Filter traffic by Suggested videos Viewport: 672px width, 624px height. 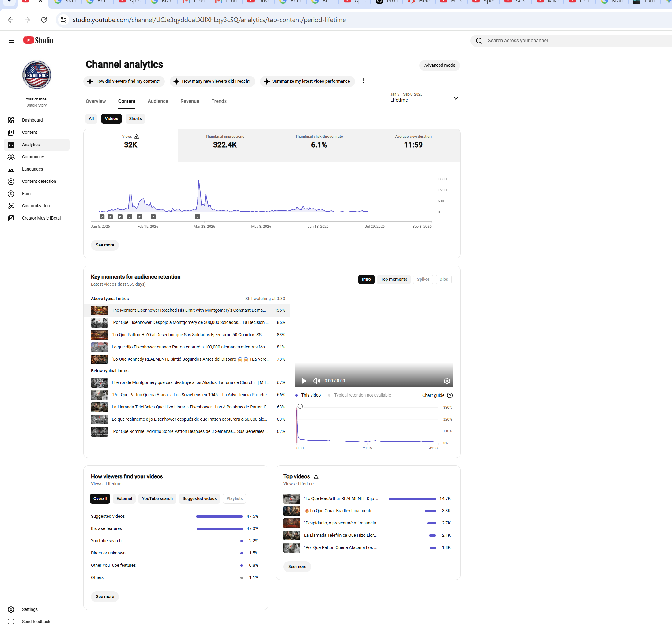pyautogui.click(x=199, y=499)
